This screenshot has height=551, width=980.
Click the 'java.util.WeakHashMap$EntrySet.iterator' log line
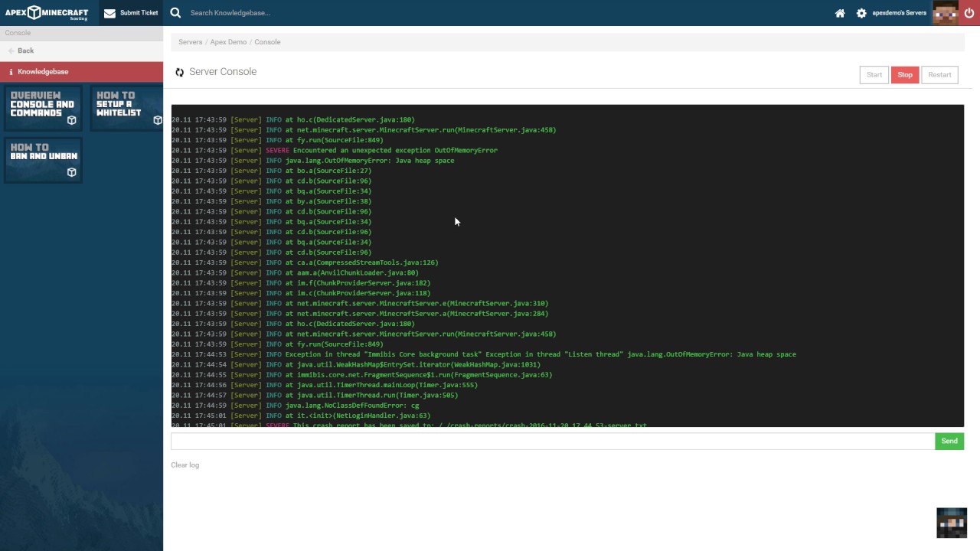pyautogui.click(x=356, y=364)
